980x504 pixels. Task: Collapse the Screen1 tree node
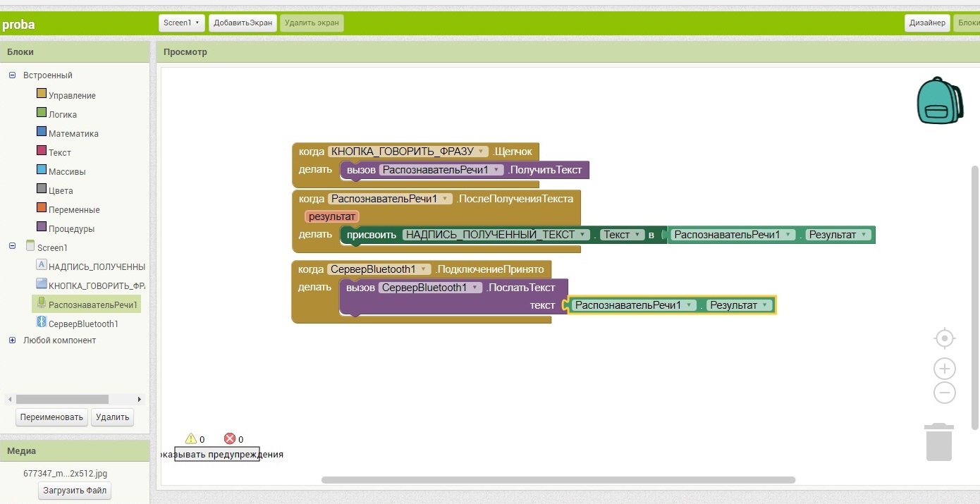tap(12, 246)
